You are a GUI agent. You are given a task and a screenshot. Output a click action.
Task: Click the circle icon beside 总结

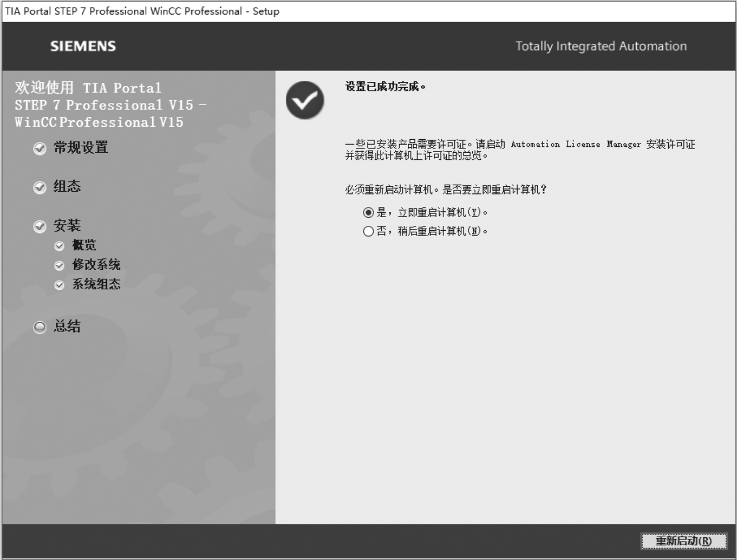40,327
